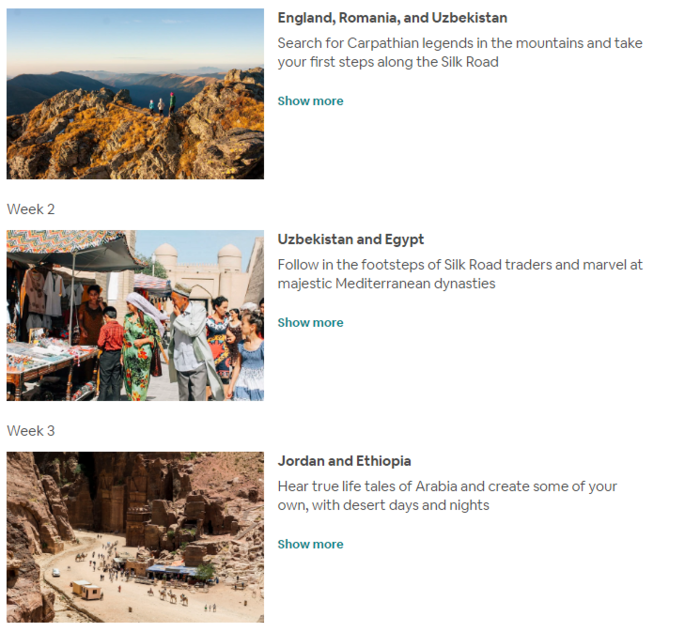Select the Week 2 label
The width and height of the screenshot is (700, 632).
(31, 209)
